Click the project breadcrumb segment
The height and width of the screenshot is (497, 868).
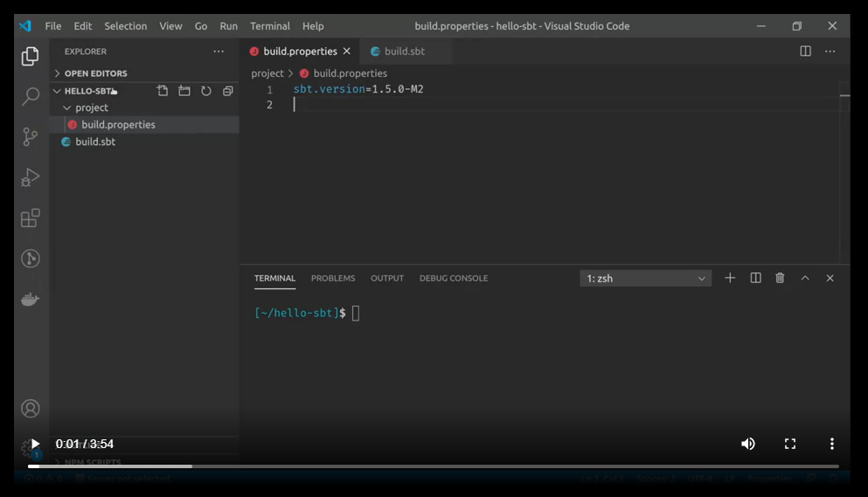click(x=267, y=73)
